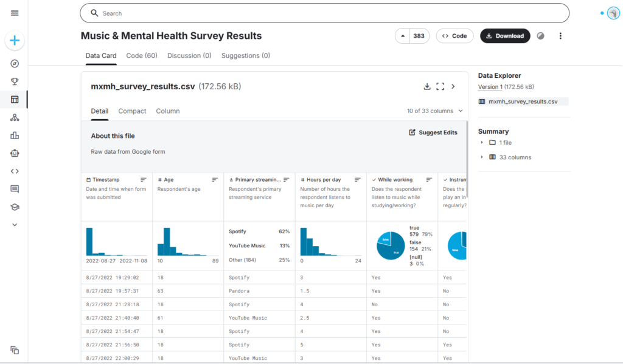The image size is (623, 364).
Task: Upvote the dataset with the arrow button
Action: 402,36
